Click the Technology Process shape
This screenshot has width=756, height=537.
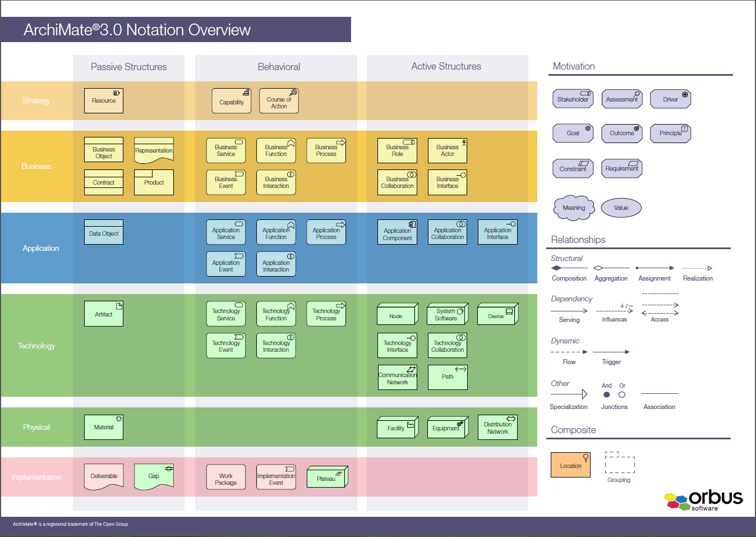coord(326,314)
